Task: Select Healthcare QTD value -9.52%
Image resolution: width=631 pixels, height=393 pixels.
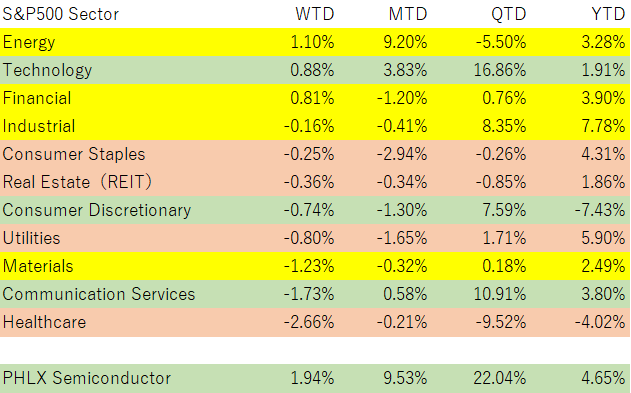Action: pos(501,322)
